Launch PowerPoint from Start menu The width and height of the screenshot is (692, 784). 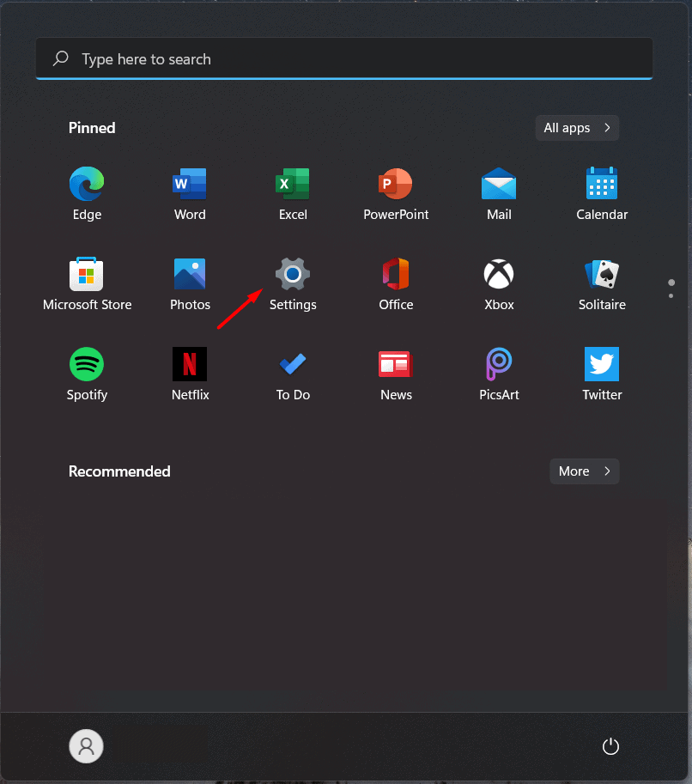(x=396, y=184)
